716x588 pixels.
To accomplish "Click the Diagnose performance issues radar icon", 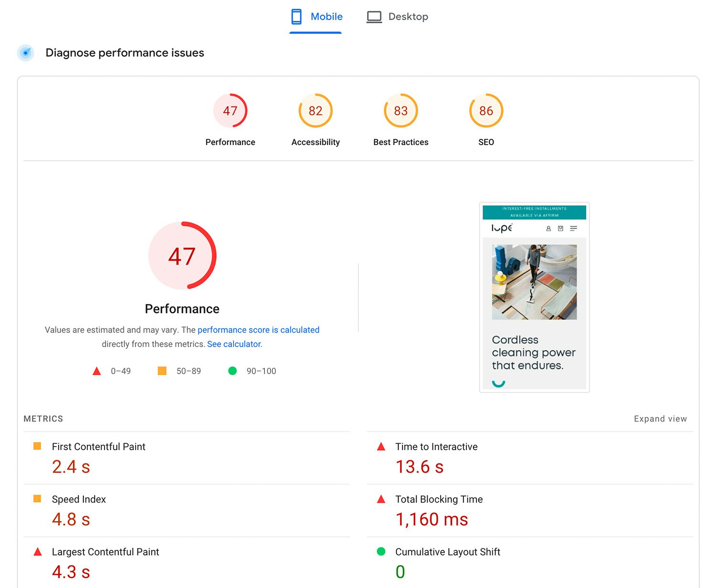I will point(26,53).
